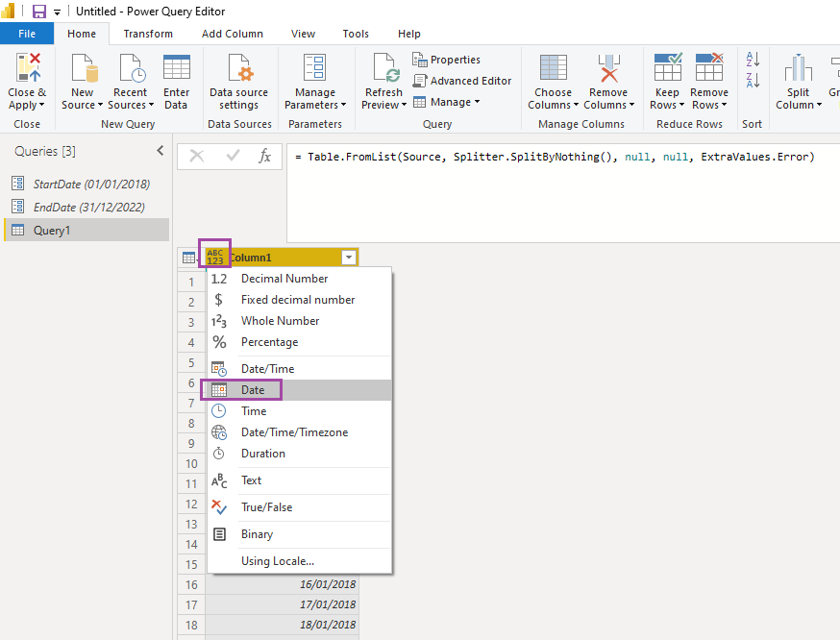Click the Manage Parameters icon
840x640 pixels.
tap(314, 67)
